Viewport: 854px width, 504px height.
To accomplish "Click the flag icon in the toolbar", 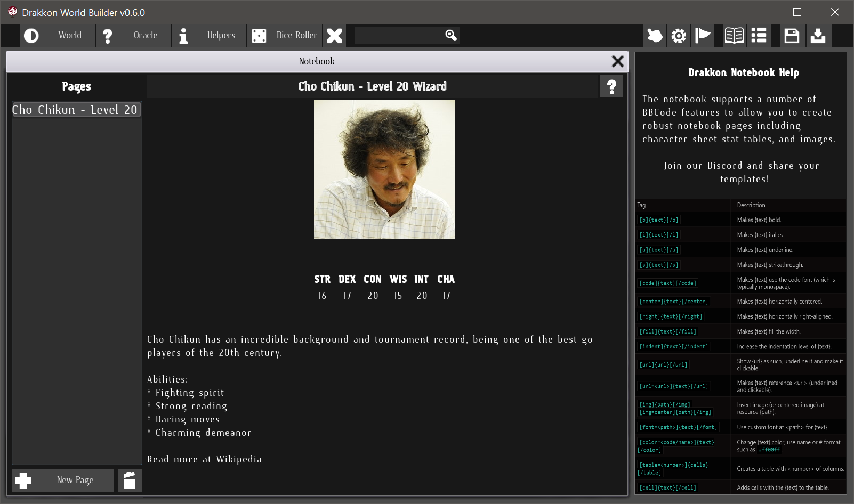I will tap(703, 36).
